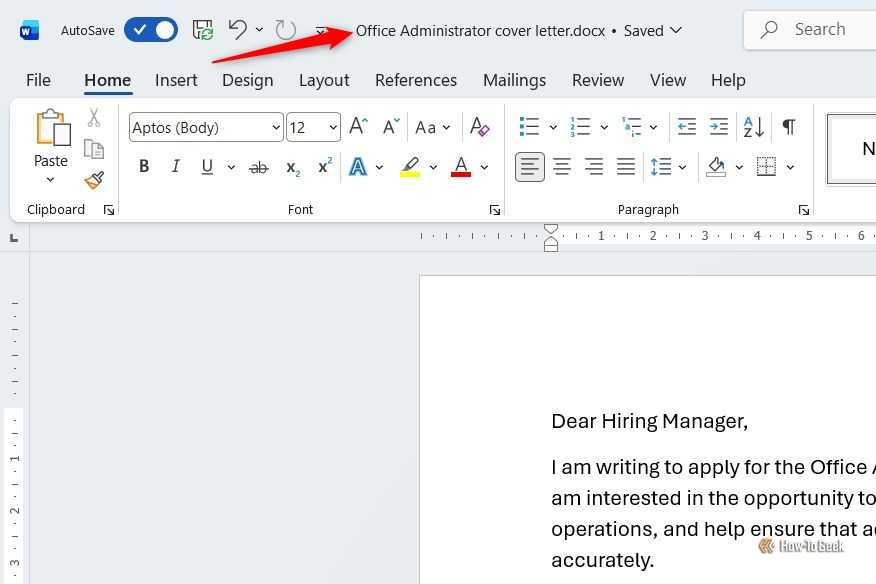
Task: Switch to the Home tab
Action: point(108,80)
